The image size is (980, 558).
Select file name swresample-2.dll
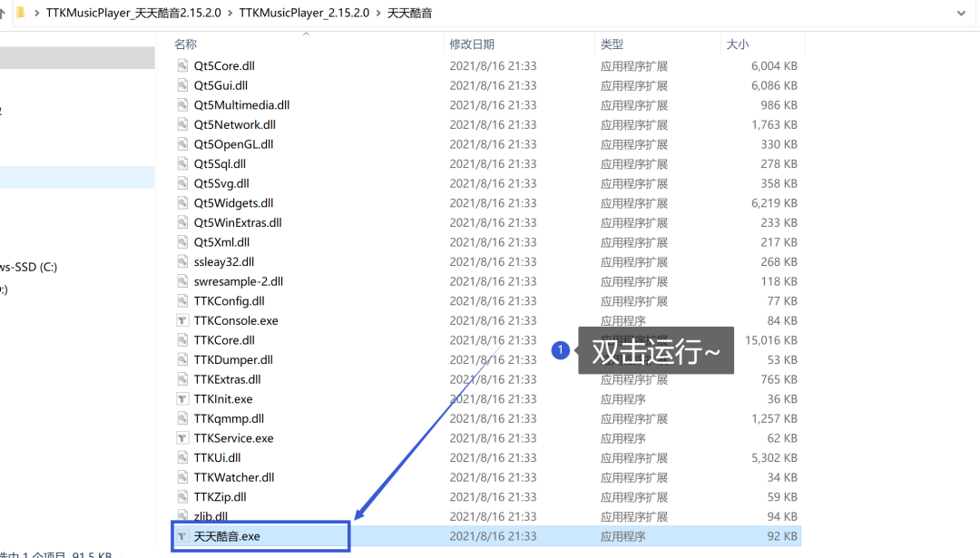click(238, 281)
